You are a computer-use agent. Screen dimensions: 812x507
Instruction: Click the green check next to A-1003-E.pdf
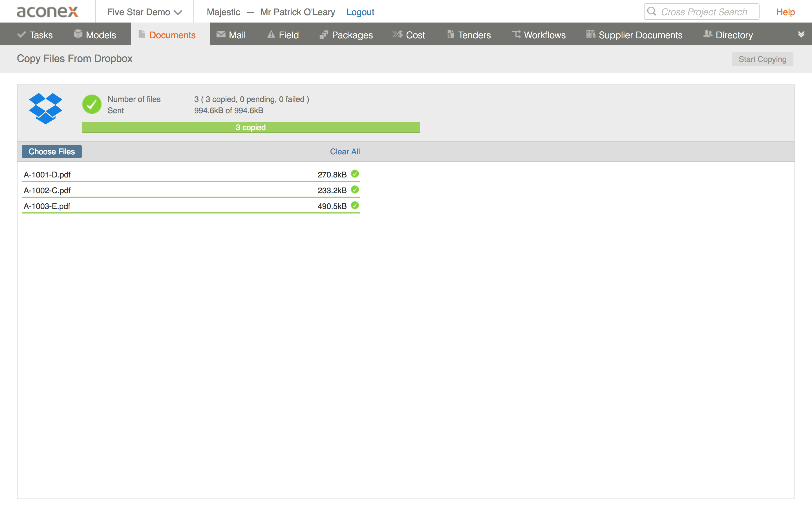coord(355,206)
